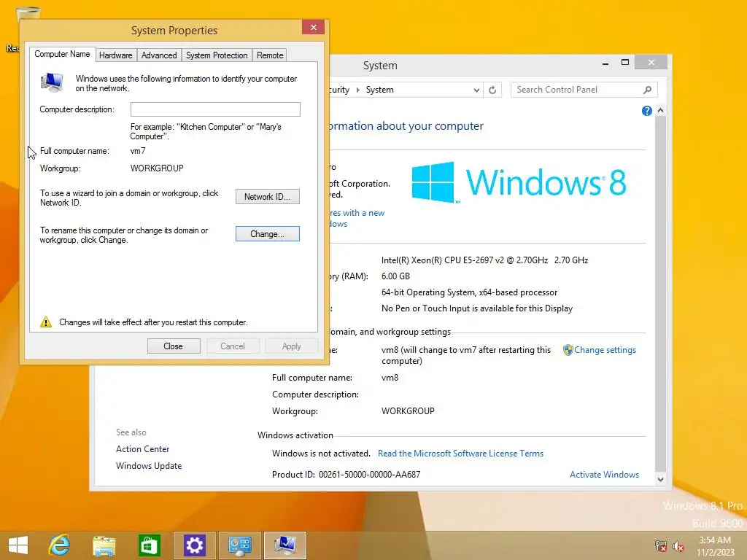747x560 pixels.
Task: Open the System Protection tab
Action: tap(217, 55)
